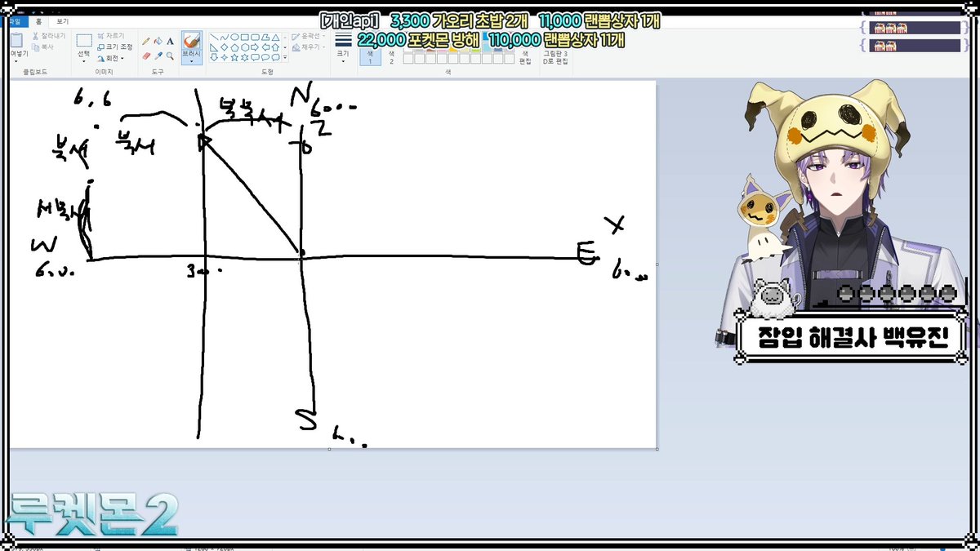This screenshot has width=980, height=551.
Task: Click the canvas right-edge middle resize handle
Action: (657, 264)
